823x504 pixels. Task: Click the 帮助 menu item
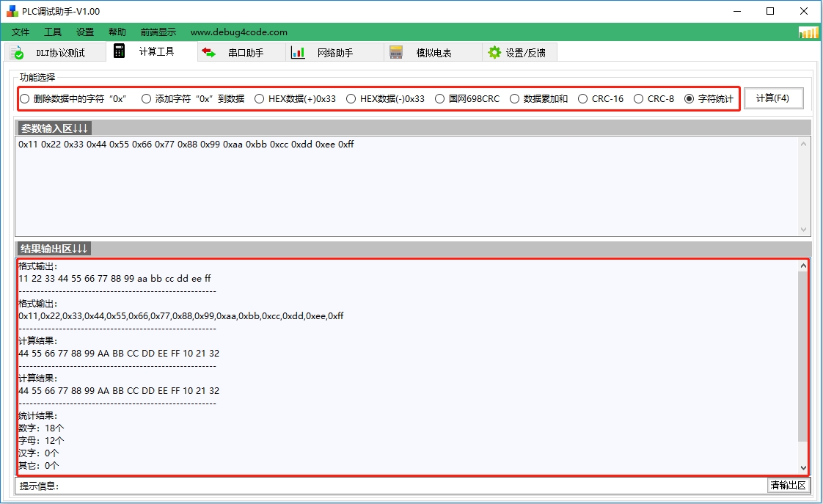point(117,32)
